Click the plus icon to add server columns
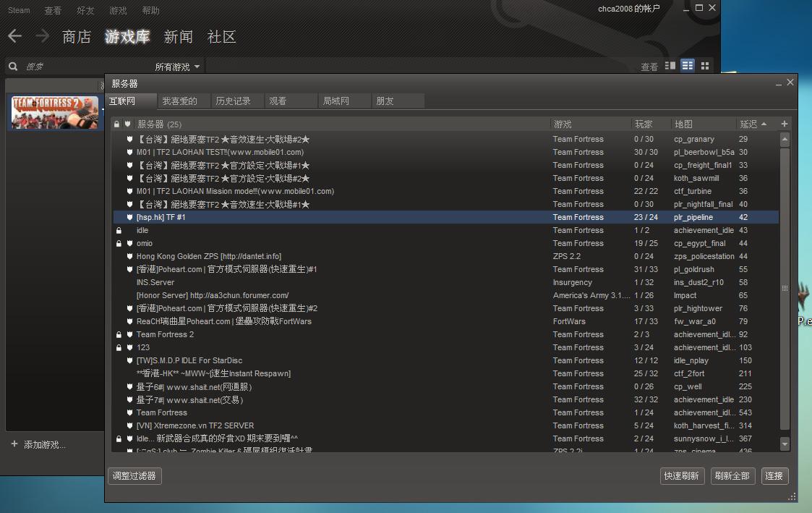 click(x=785, y=124)
